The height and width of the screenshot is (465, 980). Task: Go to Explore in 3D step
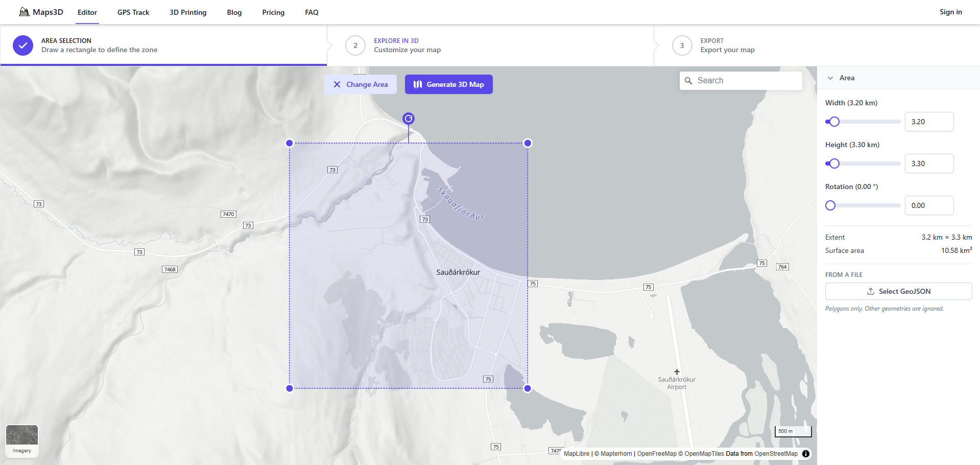407,45
